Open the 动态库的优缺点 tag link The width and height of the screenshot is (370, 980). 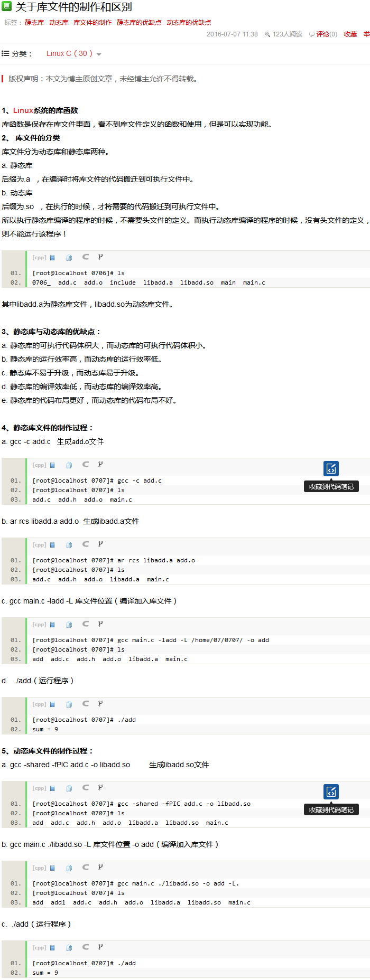pyautogui.click(x=189, y=23)
